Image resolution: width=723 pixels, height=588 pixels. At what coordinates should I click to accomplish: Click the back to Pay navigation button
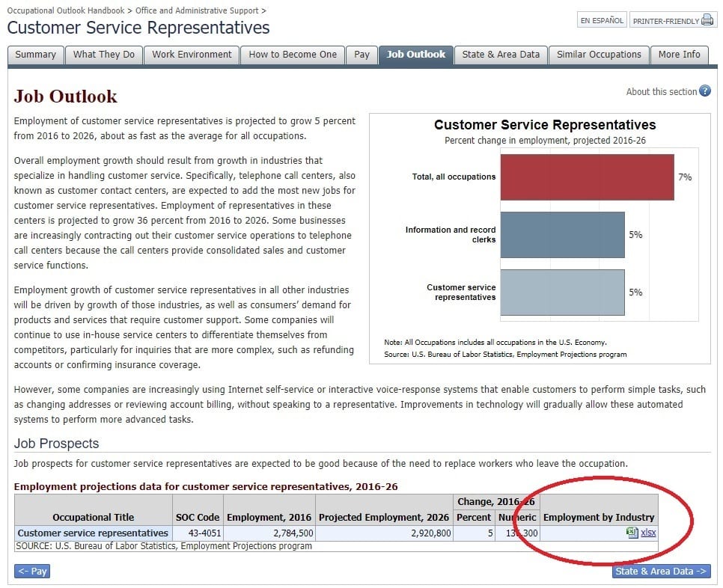31,571
